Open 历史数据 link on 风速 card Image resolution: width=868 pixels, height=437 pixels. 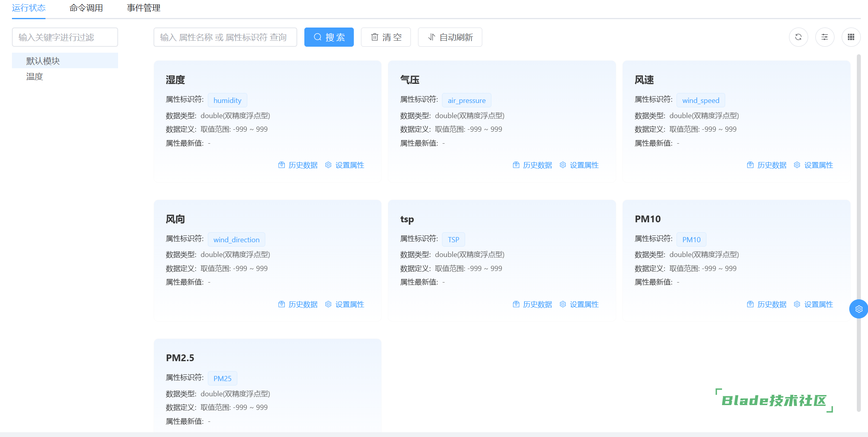coord(771,165)
